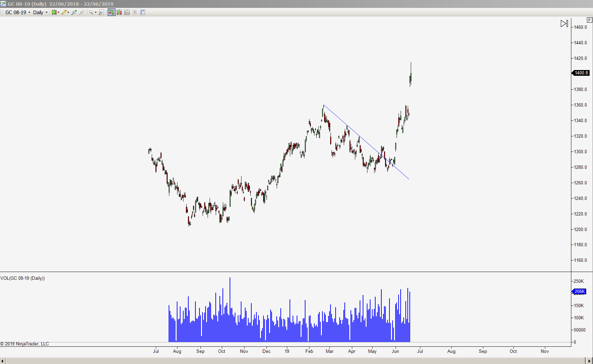Image resolution: width=593 pixels, height=364 pixels.
Task: Click the © 2019 NinjaTrader, LLC text
Action: (24, 344)
